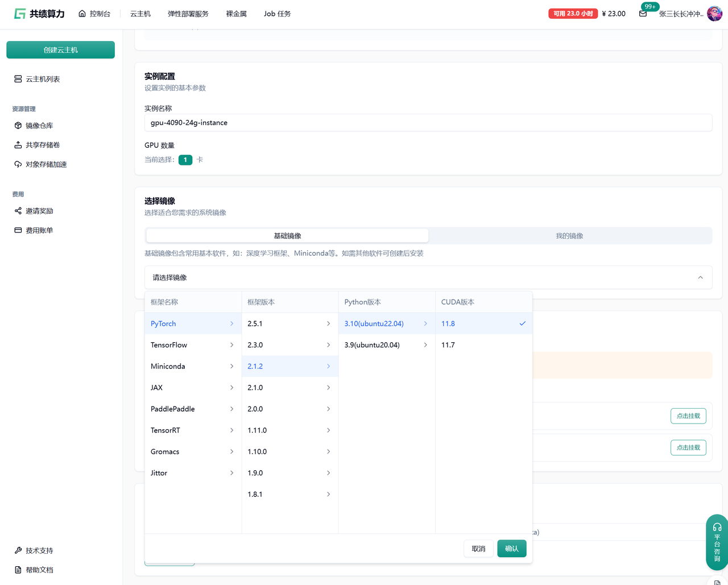Click the mail notification envelope icon
The height and width of the screenshot is (585, 728).
tap(643, 14)
